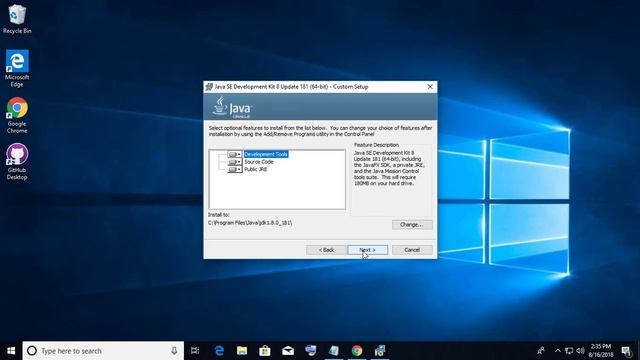Open the Recycle Bin desktop icon
Image resolution: width=640 pixels, height=360 pixels.
[17, 19]
